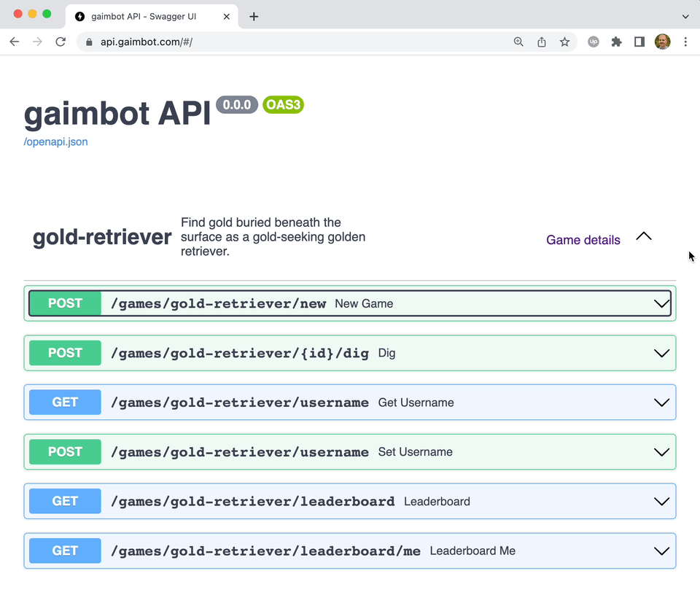Click the /games/gold-retriever/leaderboard path

[253, 502]
